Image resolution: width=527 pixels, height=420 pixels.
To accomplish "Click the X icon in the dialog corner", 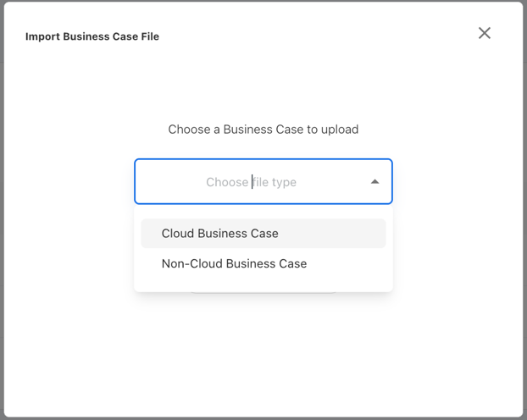I will [x=484, y=33].
